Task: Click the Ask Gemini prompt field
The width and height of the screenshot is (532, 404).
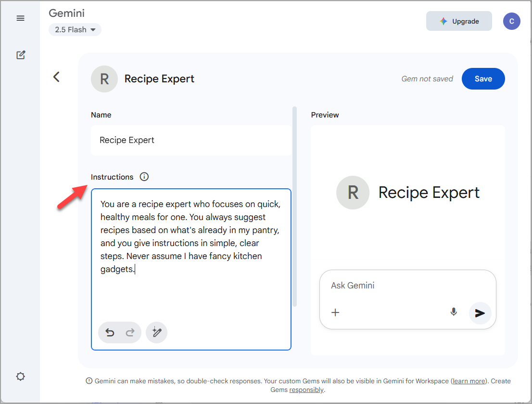Action: click(407, 286)
